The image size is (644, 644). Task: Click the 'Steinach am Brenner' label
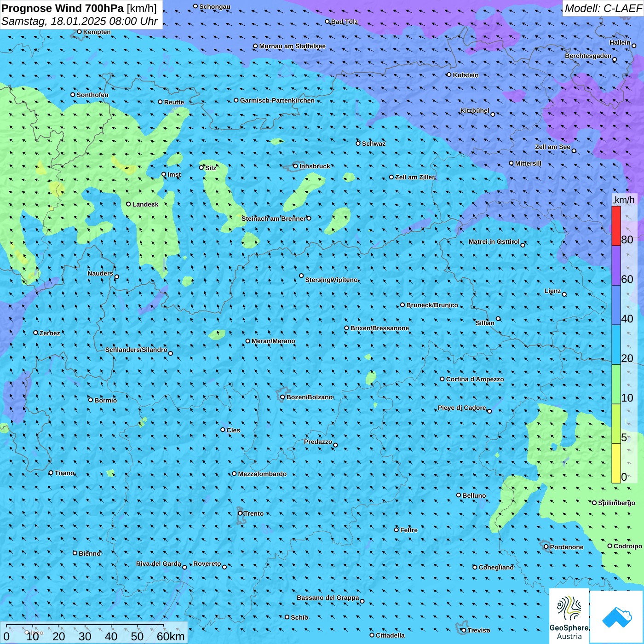tap(273, 218)
